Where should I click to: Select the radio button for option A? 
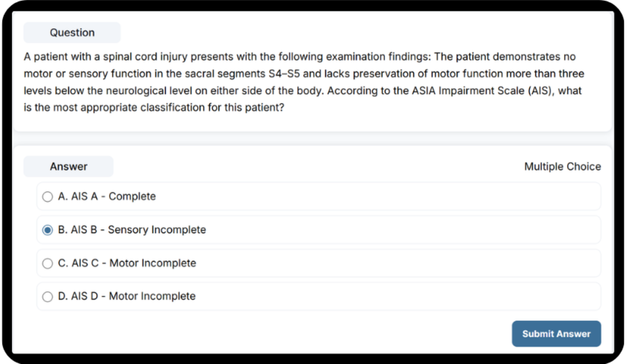(48, 197)
